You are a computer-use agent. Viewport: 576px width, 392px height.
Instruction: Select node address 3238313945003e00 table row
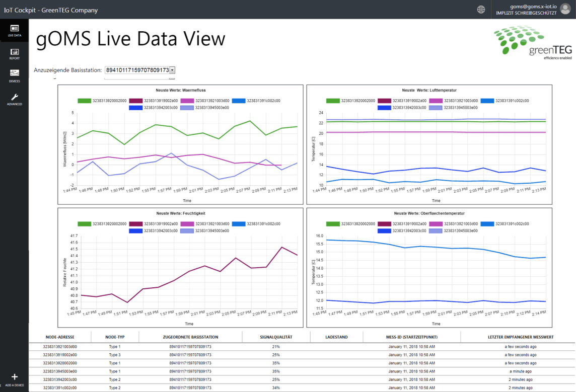tap(302, 371)
